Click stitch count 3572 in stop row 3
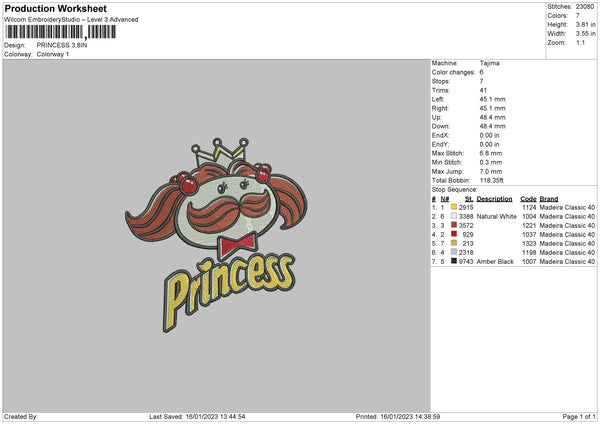Screen dimensions: 600x424 pos(466,225)
